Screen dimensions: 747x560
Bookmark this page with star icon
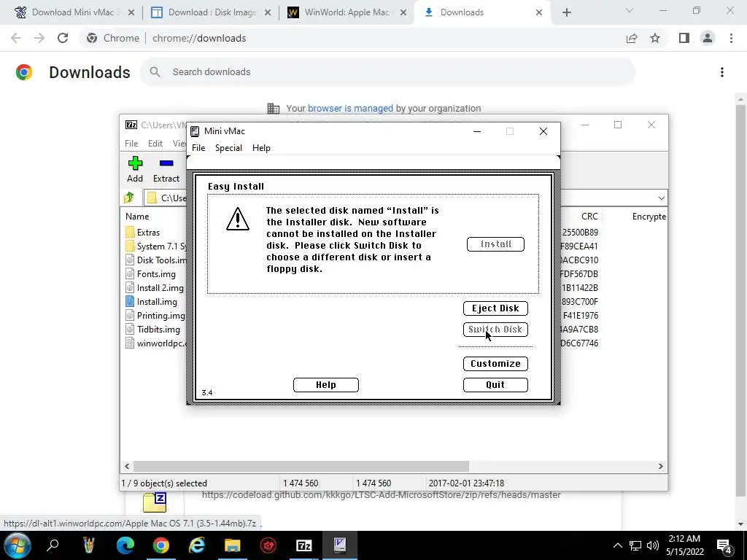[655, 38]
